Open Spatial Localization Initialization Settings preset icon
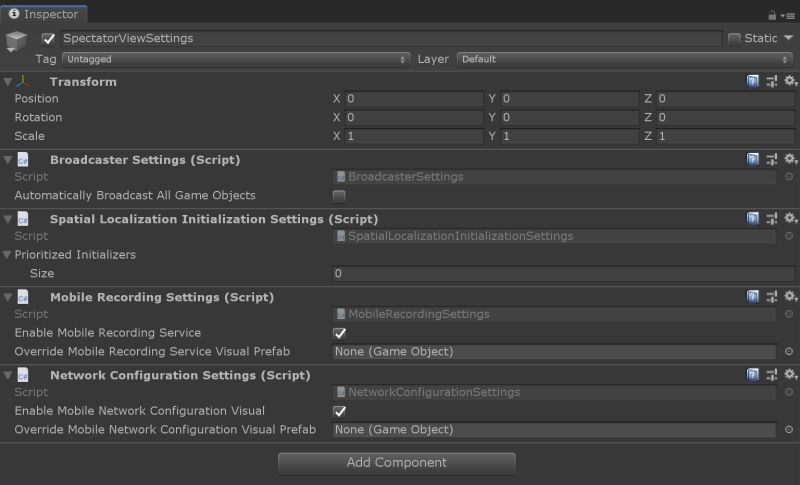 pos(771,218)
